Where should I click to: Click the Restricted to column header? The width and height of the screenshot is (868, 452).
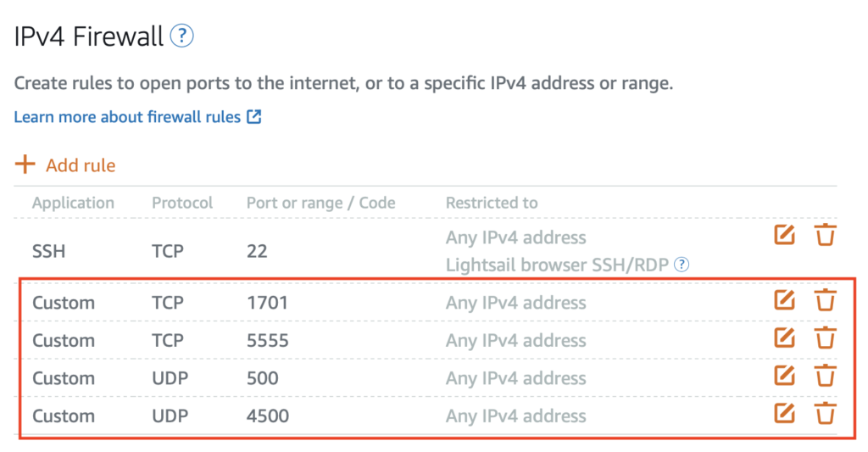(x=492, y=203)
